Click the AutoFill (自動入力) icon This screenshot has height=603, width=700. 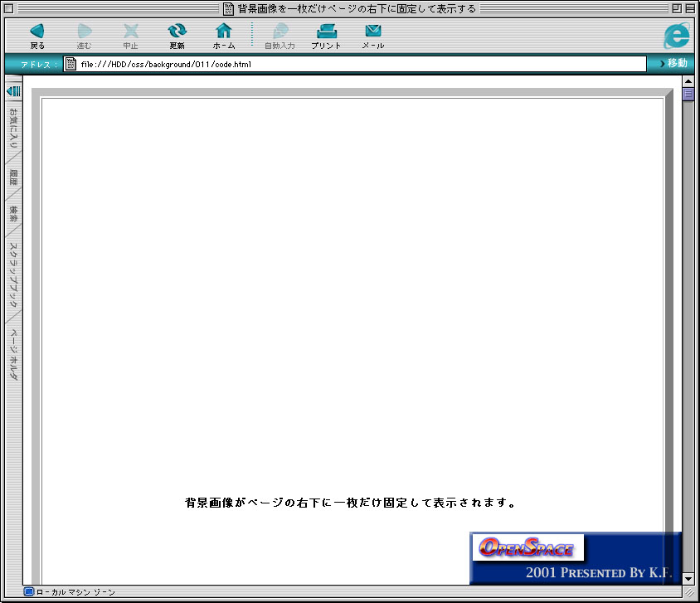280,31
